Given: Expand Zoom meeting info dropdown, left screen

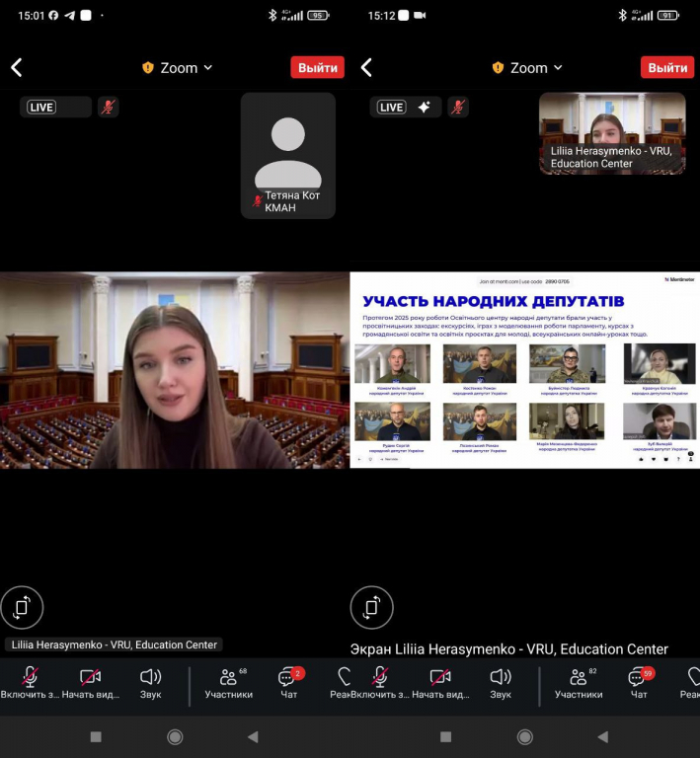Looking at the screenshot, I should [x=178, y=68].
